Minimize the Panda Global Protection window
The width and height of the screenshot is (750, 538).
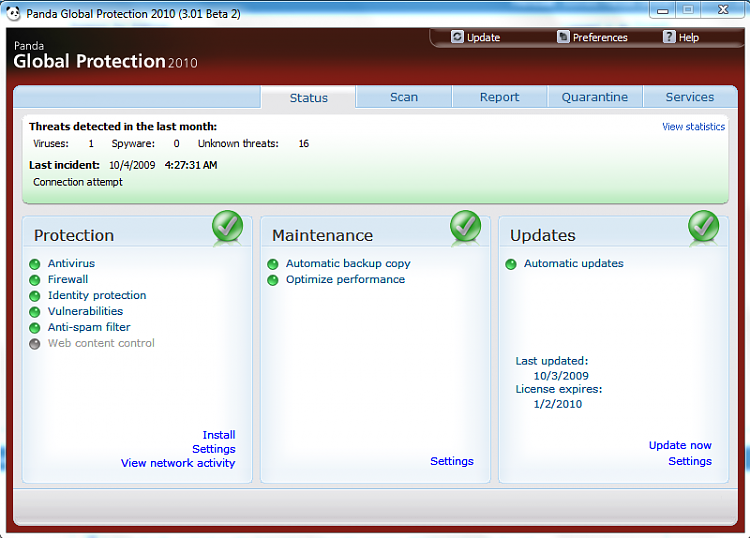coord(662,10)
